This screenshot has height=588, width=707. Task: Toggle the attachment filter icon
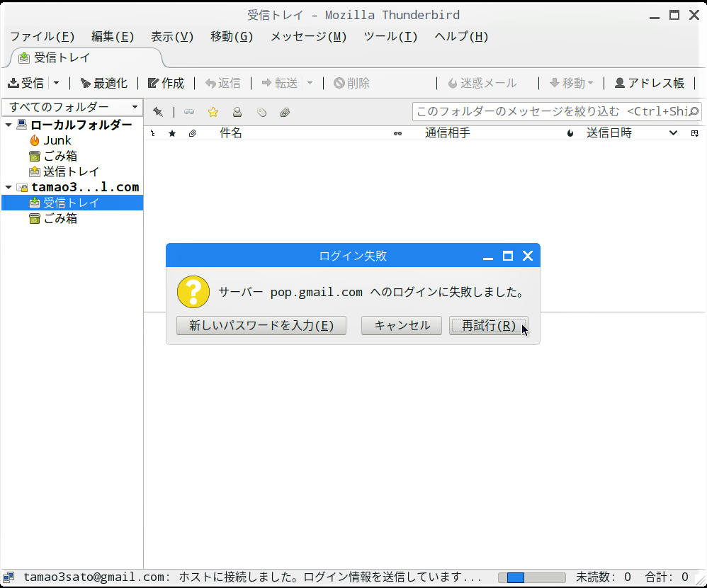pos(285,112)
